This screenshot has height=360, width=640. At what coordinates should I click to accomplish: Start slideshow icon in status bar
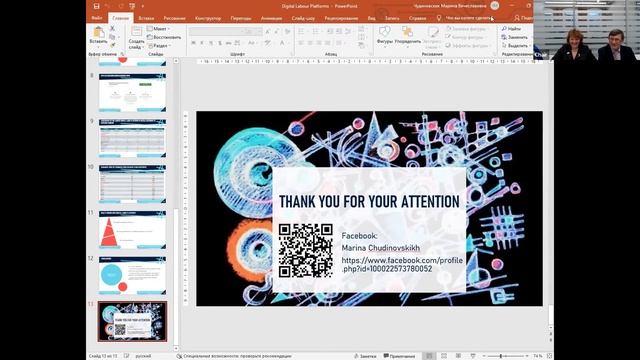(x=473, y=356)
